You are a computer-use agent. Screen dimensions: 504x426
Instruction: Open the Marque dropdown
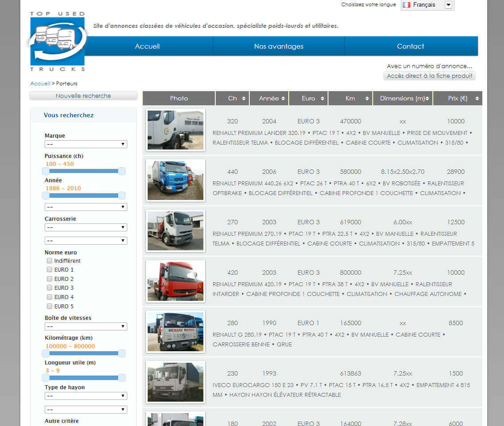click(x=86, y=144)
